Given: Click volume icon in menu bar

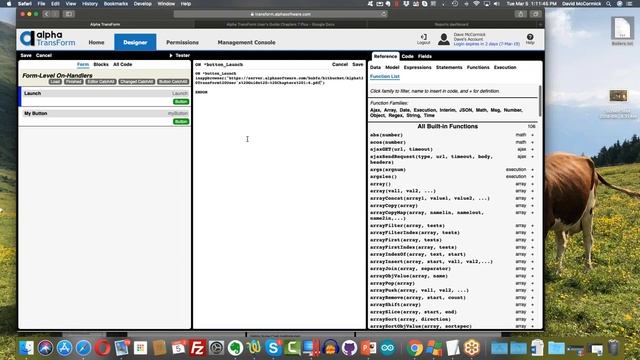Looking at the screenshot, I should pos(497,4).
